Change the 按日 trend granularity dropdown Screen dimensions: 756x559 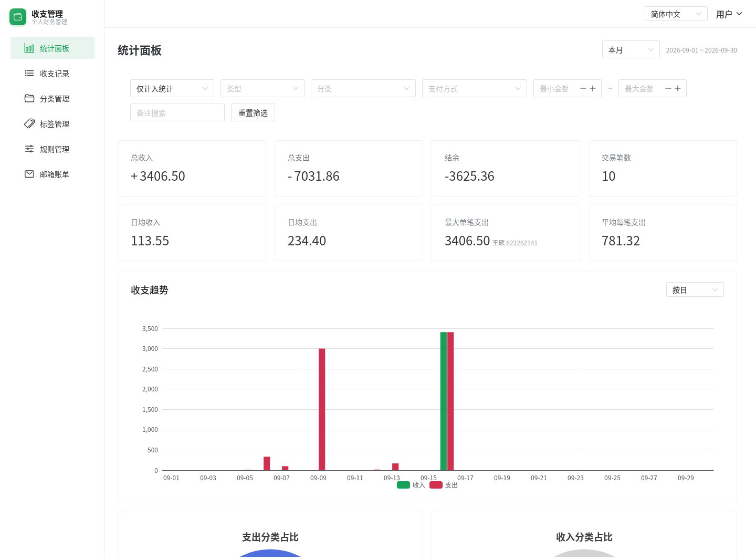click(x=695, y=289)
